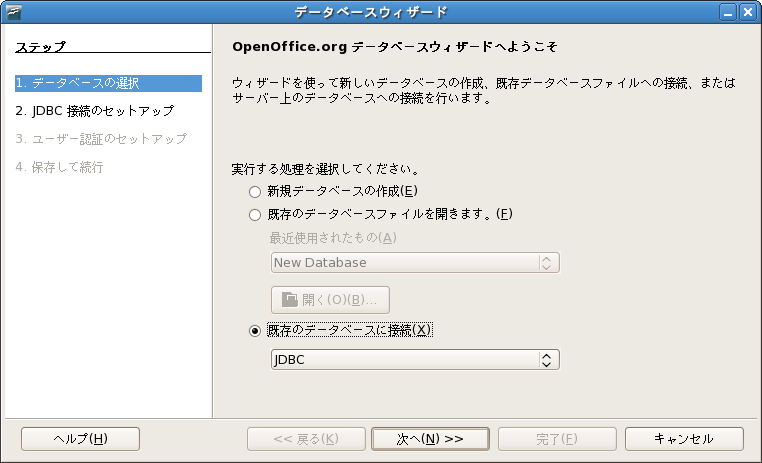Image resolution: width=762 pixels, height=463 pixels.
Task: Close the データベースウィザード window
Action: [x=747, y=12]
